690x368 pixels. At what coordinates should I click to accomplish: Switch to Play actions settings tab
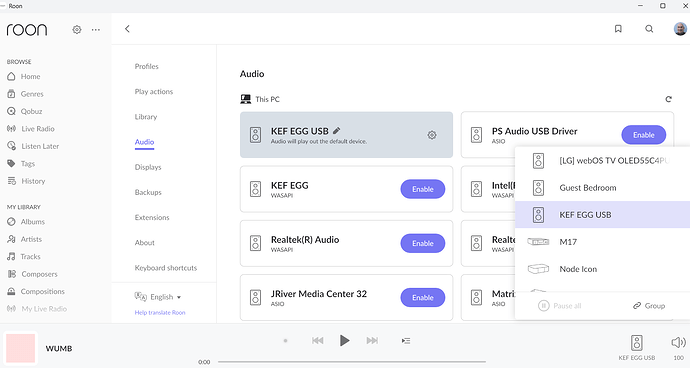[154, 92]
